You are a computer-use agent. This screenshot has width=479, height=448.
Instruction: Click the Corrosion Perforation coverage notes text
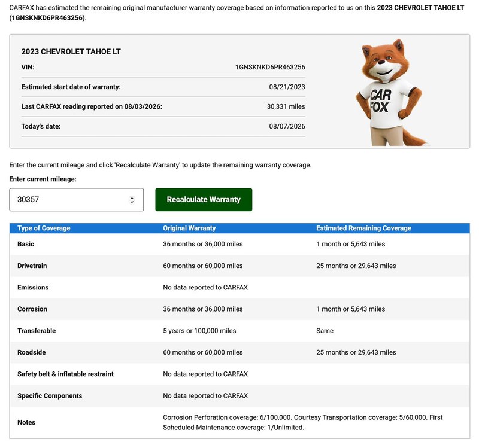pyautogui.click(x=303, y=423)
